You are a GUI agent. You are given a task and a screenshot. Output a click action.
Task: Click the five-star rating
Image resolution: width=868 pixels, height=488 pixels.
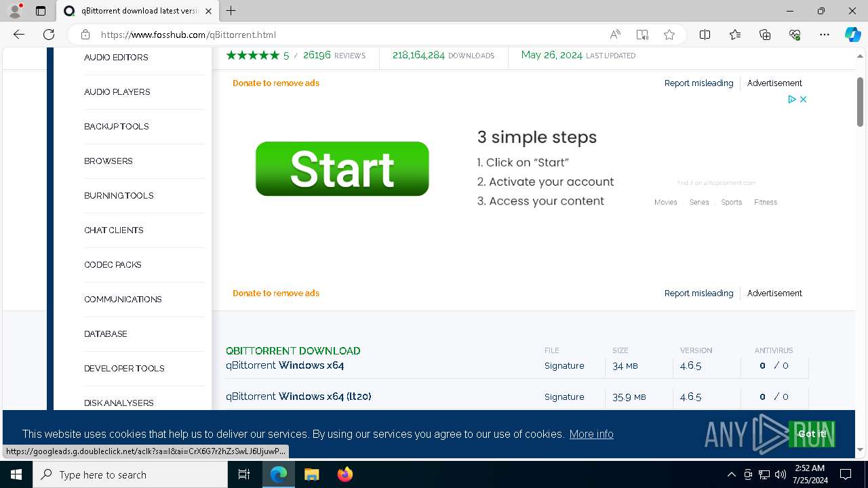pyautogui.click(x=252, y=56)
